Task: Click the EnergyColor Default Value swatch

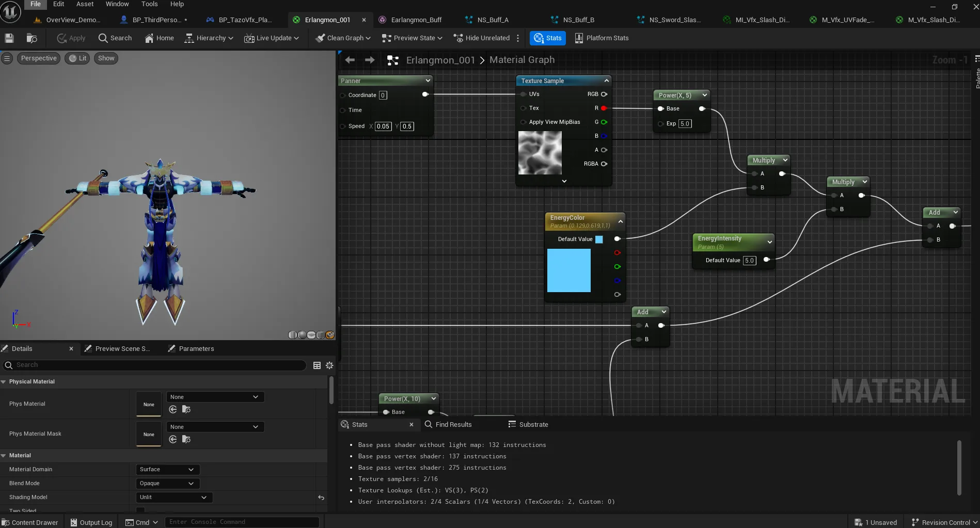Action: point(599,239)
